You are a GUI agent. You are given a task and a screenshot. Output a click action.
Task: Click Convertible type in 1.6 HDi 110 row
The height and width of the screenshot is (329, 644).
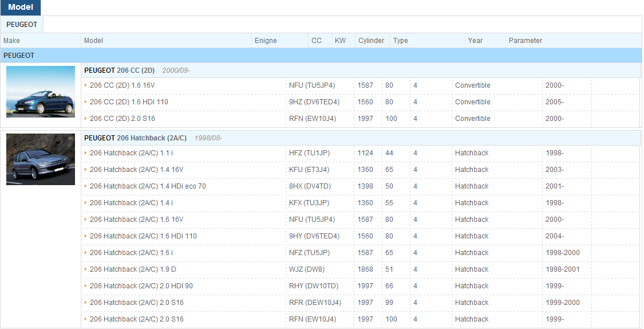pos(473,102)
